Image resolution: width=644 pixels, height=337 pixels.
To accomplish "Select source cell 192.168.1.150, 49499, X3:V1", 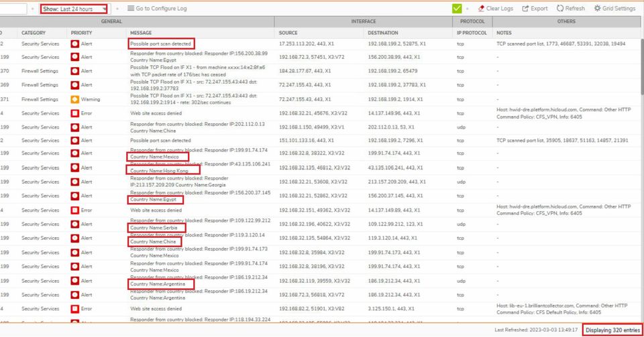I will coord(311,127).
